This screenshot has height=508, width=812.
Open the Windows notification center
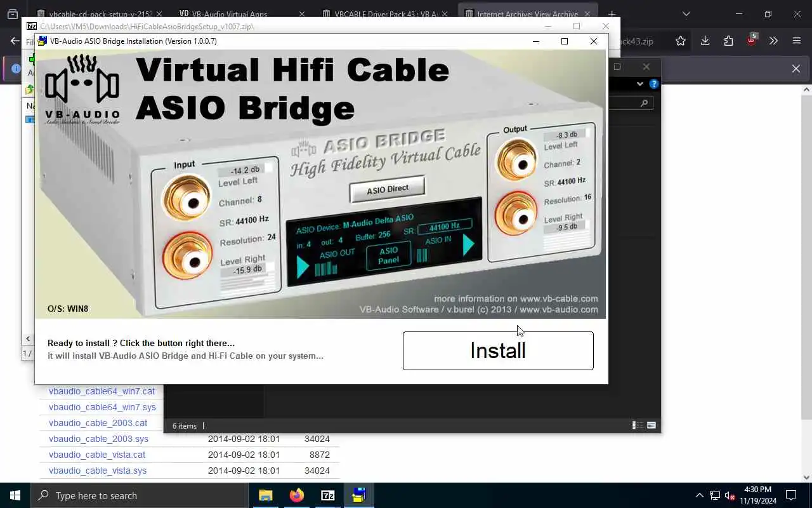tap(791, 495)
